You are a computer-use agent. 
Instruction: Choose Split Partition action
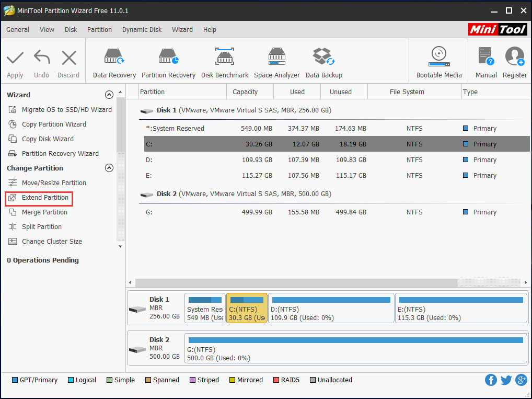34,227
